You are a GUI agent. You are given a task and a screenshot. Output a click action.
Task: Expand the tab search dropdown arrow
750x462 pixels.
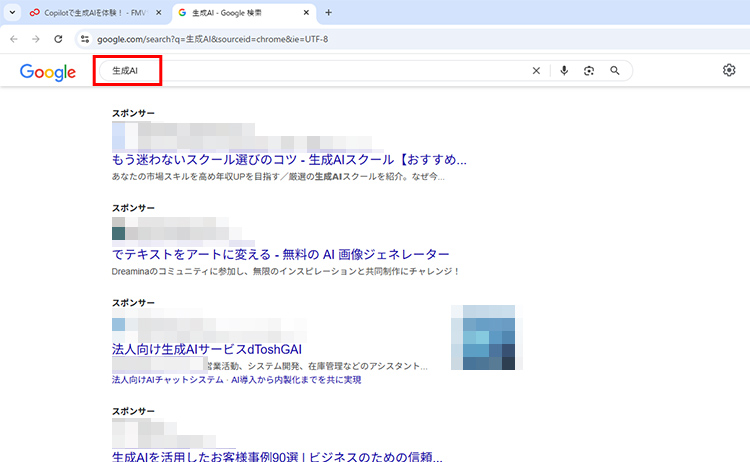point(12,13)
